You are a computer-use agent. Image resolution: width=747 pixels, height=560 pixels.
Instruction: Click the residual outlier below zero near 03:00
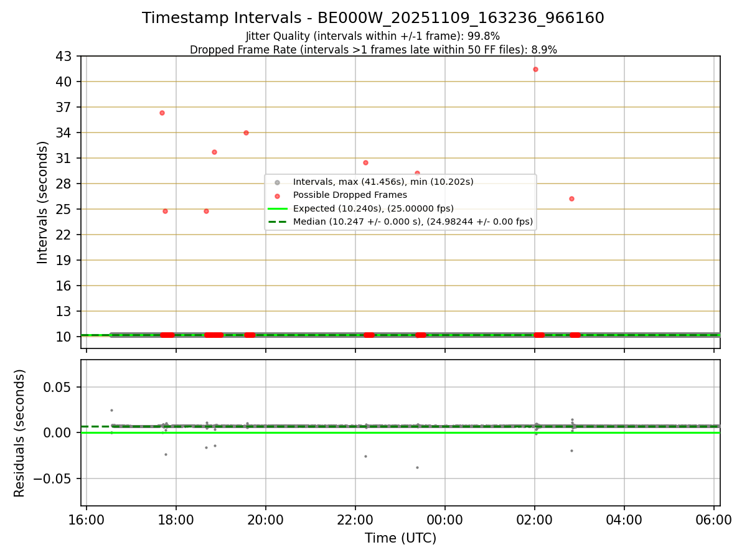[571, 450]
